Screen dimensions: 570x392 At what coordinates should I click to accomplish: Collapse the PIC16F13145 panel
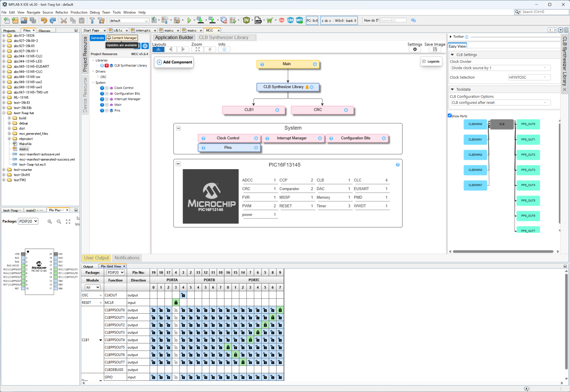[178, 164]
